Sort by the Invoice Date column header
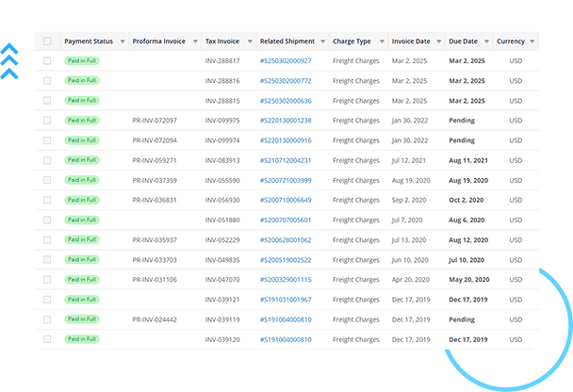Screen dimensions: 573x392 (x=411, y=41)
